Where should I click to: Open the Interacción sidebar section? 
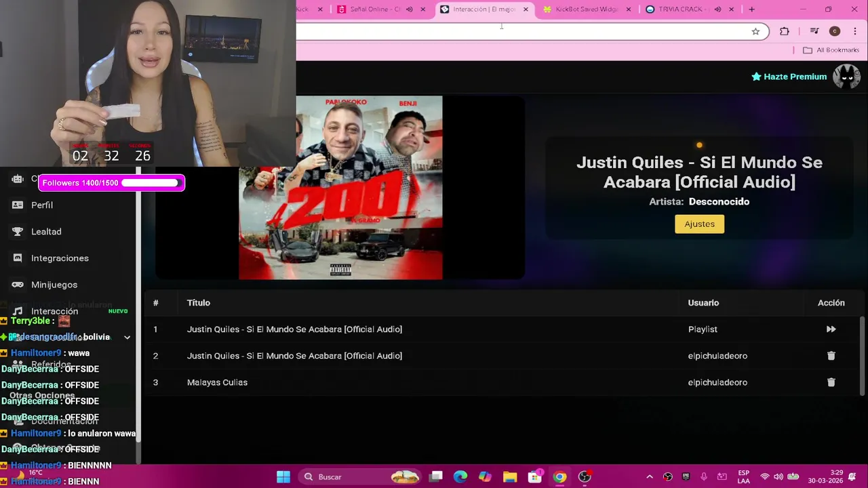(54, 311)
